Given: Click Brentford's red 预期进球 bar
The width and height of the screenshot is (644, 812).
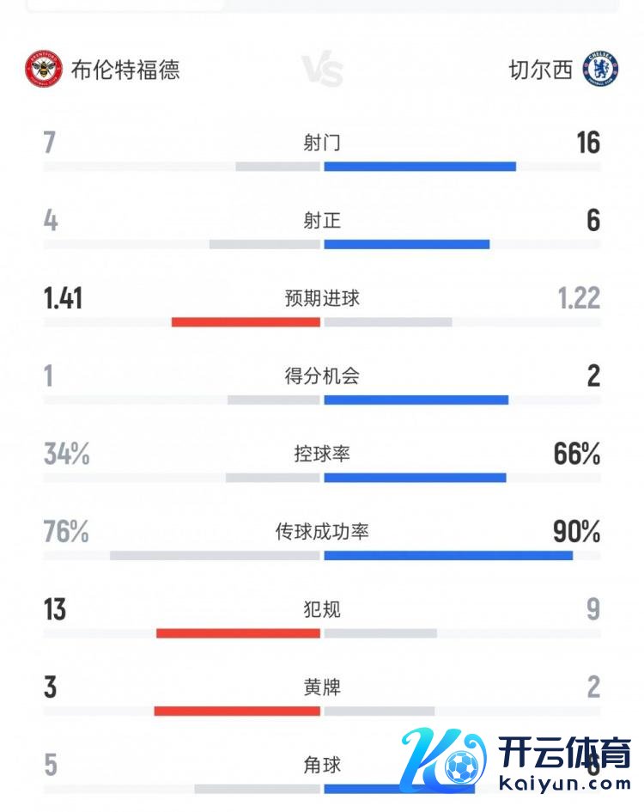Looking at the screenshot, I should click(x=246, y=322).
